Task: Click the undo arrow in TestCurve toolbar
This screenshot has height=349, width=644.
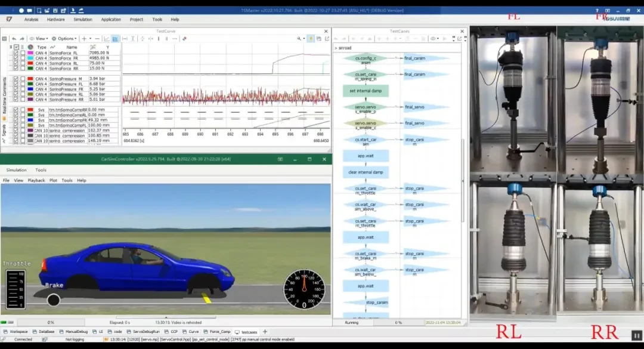Action: pyautogui.click(x=14, y=39)
